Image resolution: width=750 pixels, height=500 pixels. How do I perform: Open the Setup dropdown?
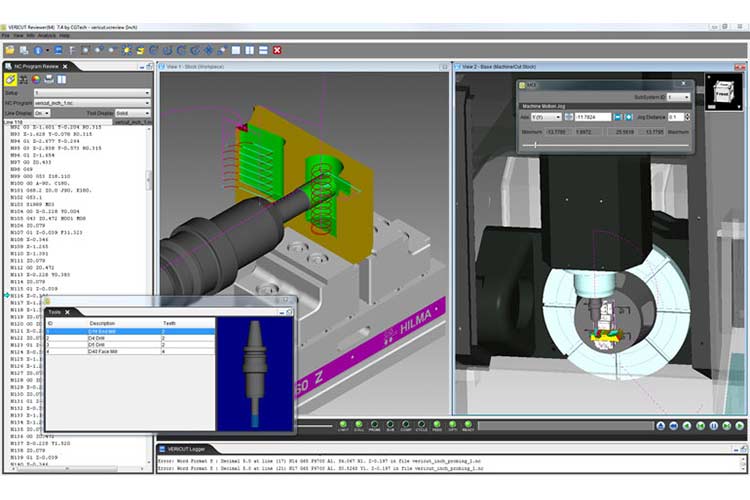tap(92, 93)
